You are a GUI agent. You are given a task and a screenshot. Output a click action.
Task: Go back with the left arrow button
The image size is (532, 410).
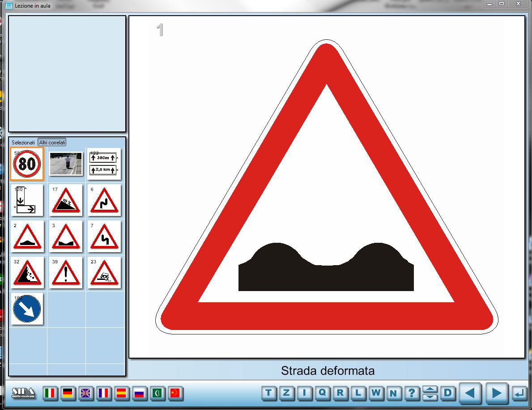point(470,393)
